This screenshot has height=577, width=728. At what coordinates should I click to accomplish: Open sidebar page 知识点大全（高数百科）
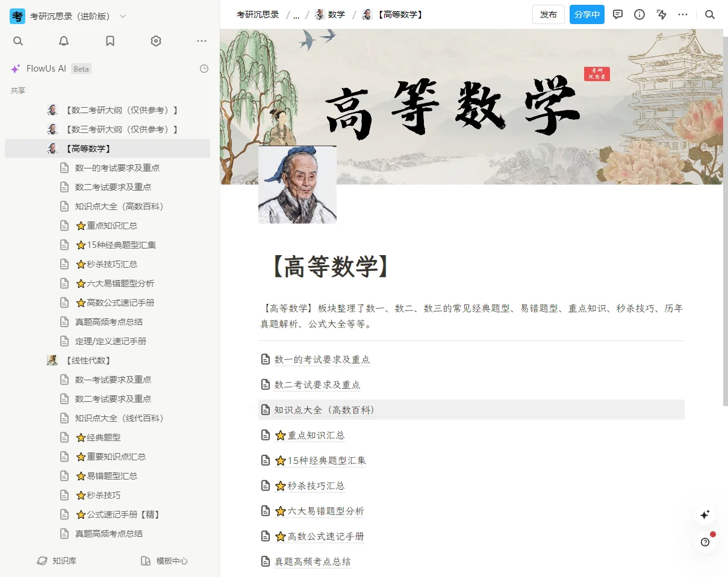click(x=107, y=206)
